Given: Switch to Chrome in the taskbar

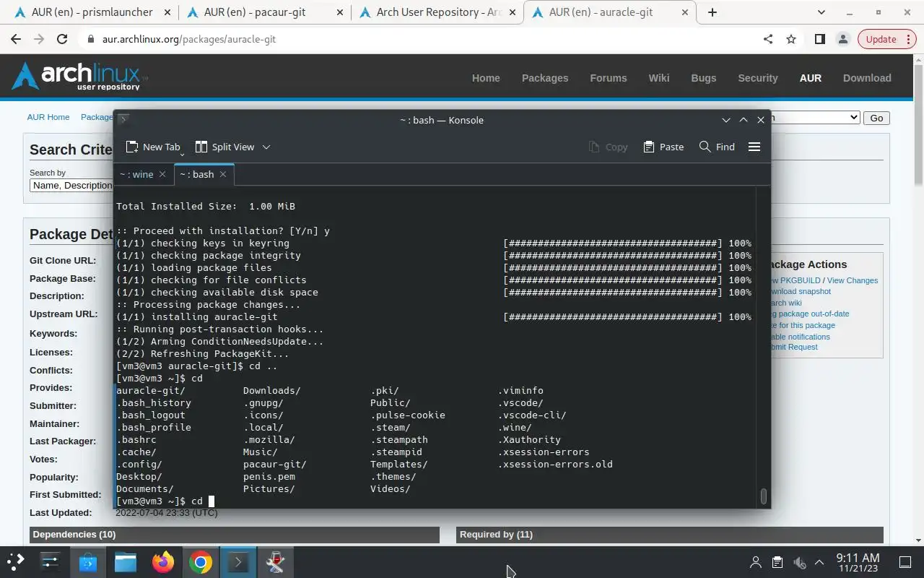Looking at the screenshot, I should pyautogui.click(x=200, y=561).
